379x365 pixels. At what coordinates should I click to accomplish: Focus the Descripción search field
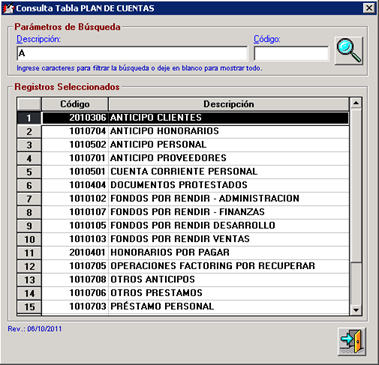[x=132, y=53]
